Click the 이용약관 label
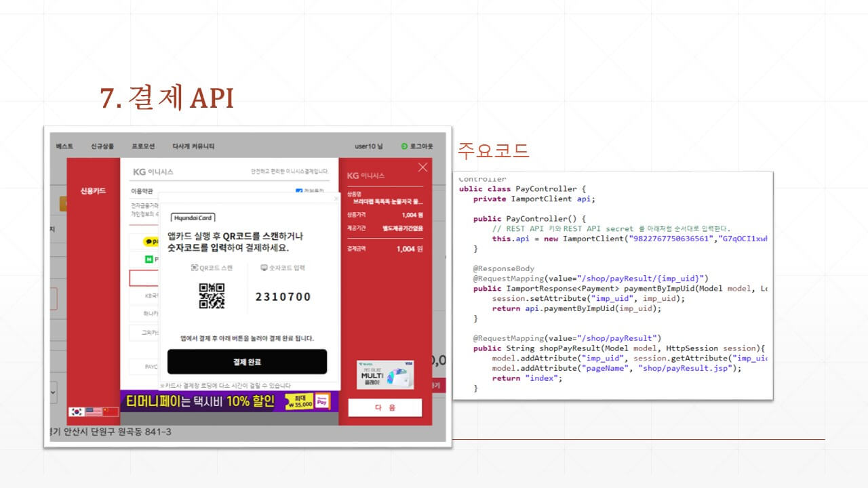This screenshot has height=488, width=868. tap(142, 191)
